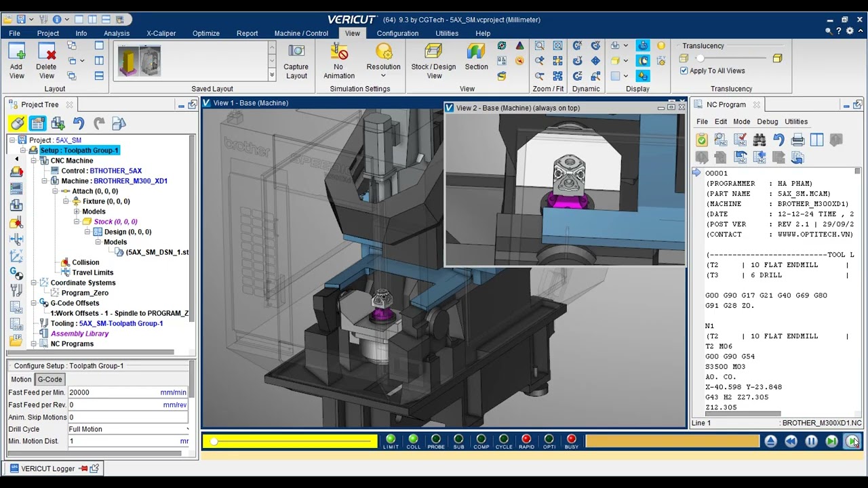This screenshot has width=868, height=488.
Task: Toggle the CYCLE status light
Action: pos(504,439)
